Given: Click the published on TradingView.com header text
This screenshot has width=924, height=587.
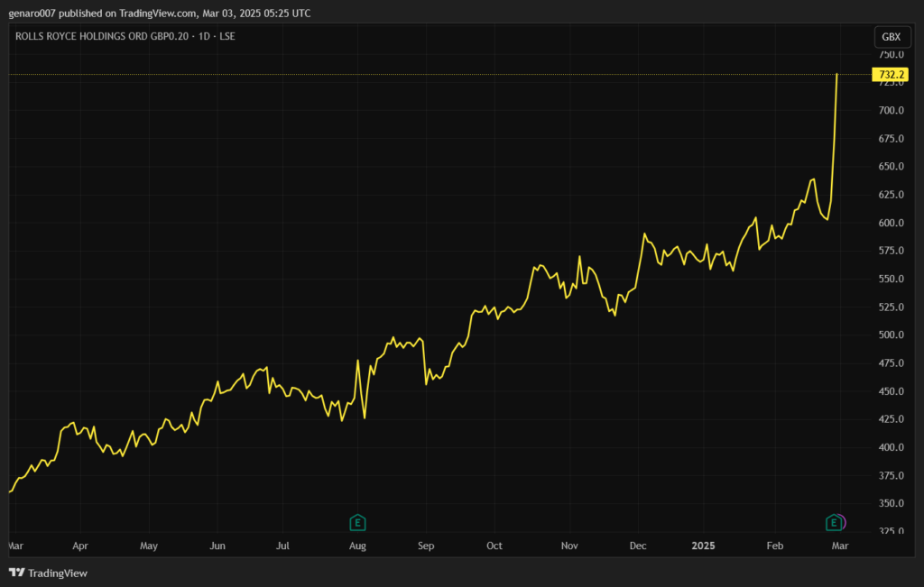Looking at the screenshot, I should [161, 14].
